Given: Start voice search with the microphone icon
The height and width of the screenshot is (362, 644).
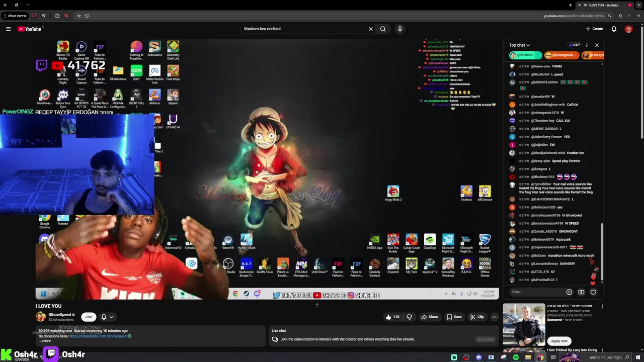Looking at the screenshot, I should pos(400,29).
